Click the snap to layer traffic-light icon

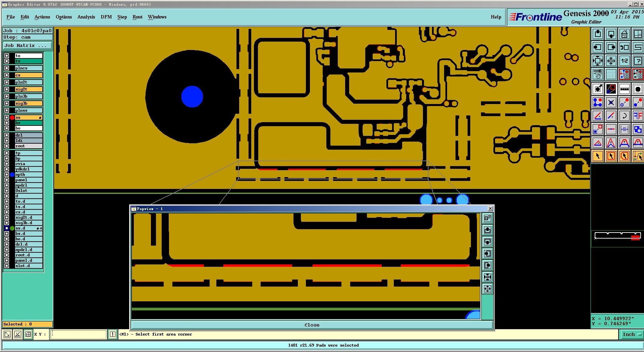click(624, 74)
